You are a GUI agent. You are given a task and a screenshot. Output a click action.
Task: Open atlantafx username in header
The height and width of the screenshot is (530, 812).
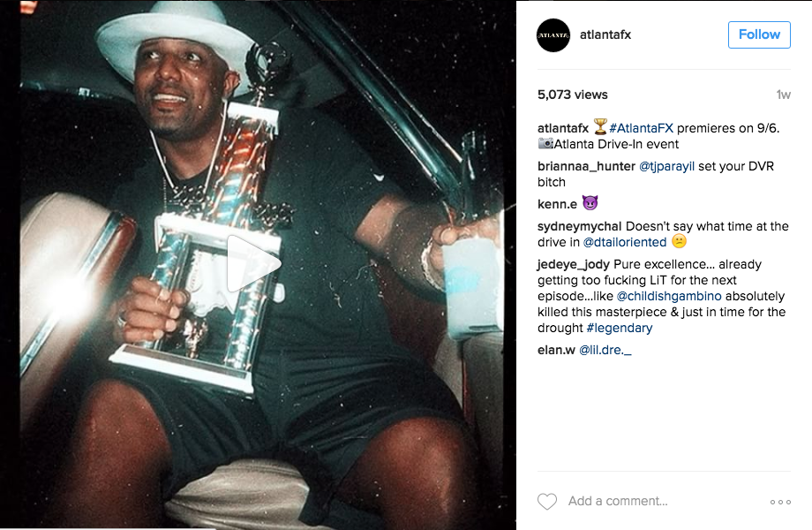pos(605,34)
